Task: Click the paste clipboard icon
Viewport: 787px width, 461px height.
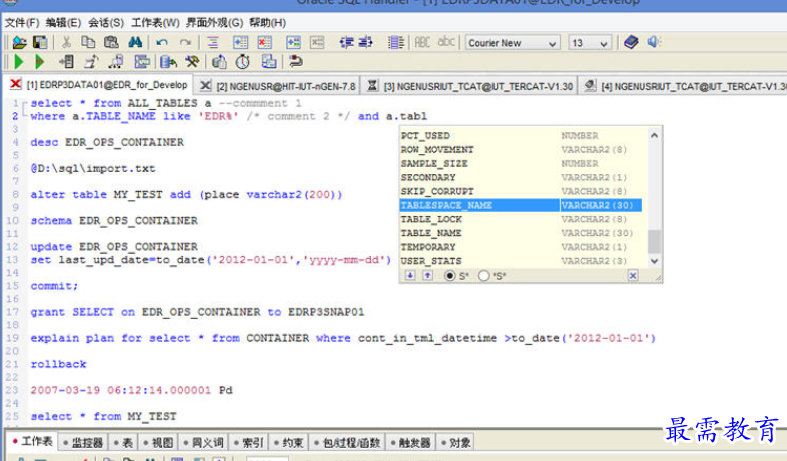Action: pyautogui.click(x=111, y=43)
